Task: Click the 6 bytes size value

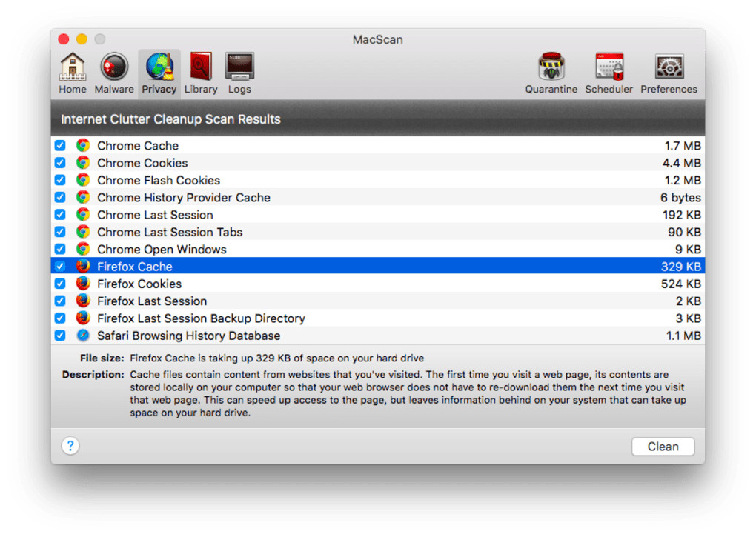Action: pyautogui.click(x=680, y=198)
